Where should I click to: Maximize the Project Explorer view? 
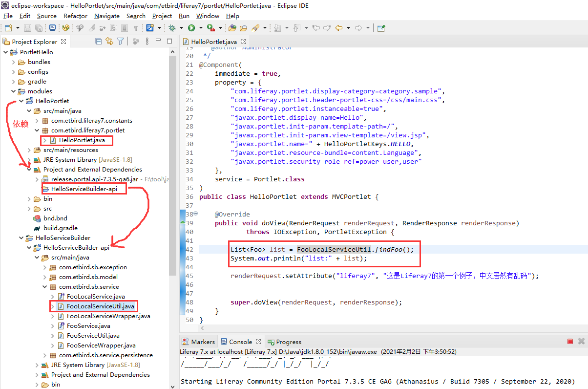(x=169, y=42)
